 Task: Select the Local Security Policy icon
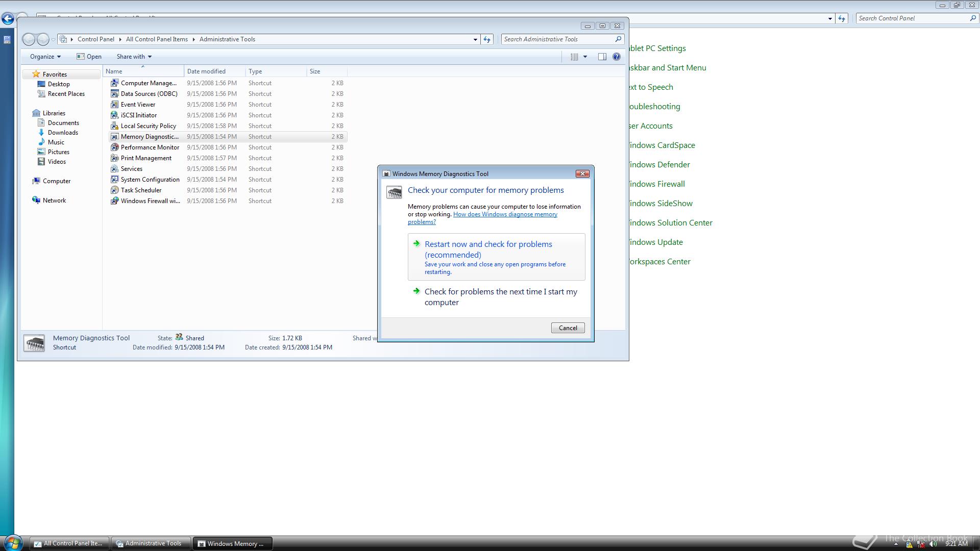[x=115, y=126]
